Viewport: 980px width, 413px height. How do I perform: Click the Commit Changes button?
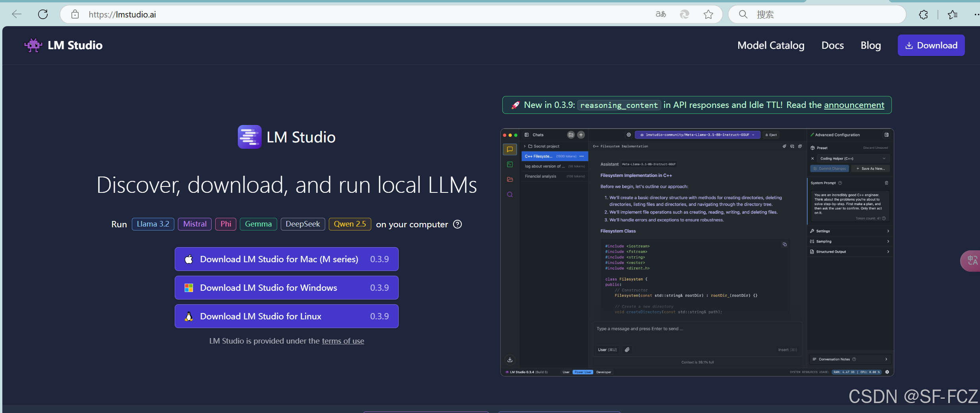pyautogui.click(x=830, y=169)
